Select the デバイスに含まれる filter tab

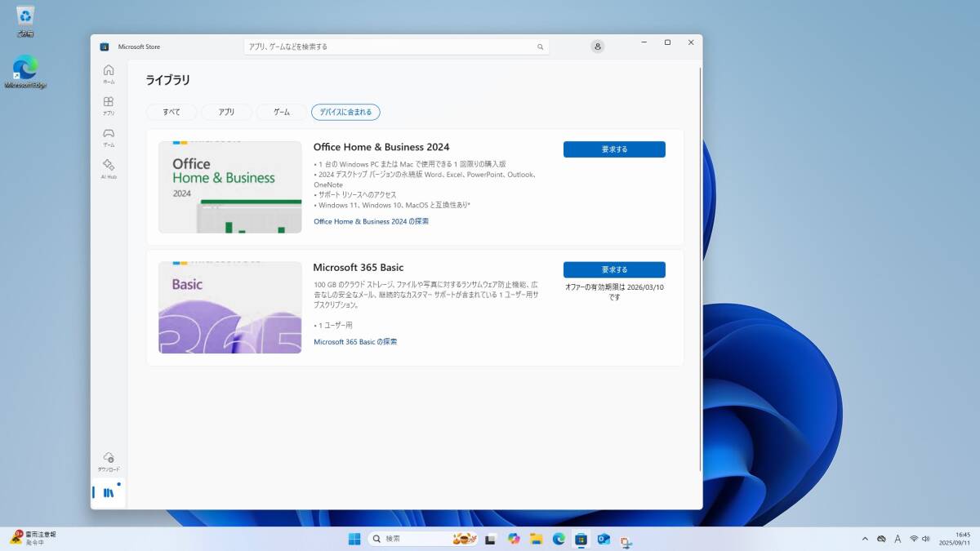pyautogui.click(x=345, y=112)
